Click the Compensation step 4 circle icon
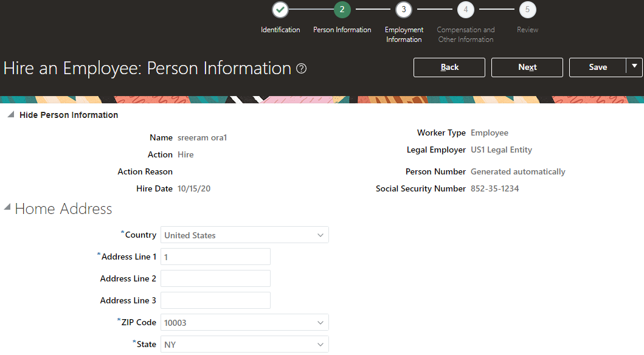This screenshot has width=644, height=355. point(465,10)
